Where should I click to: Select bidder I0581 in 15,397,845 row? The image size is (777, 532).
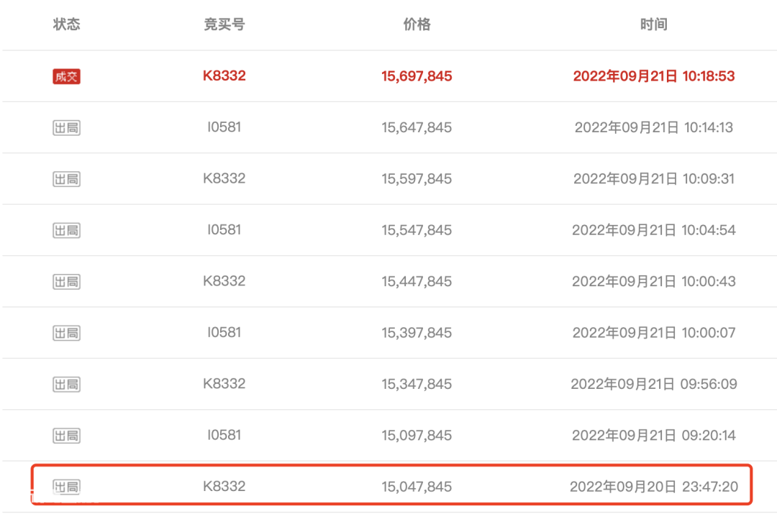pyautogui.click(x=224, y=332)
